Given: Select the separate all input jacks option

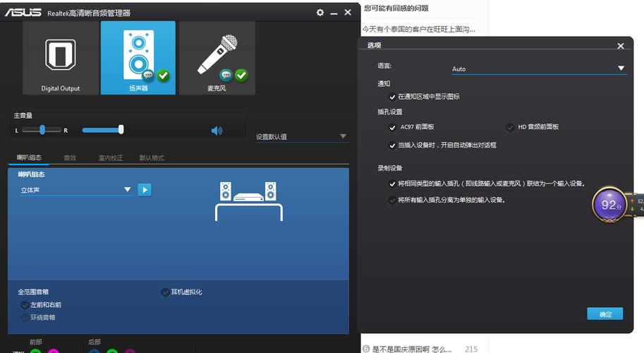Looking at the screenshot, I should pos(392,200).
